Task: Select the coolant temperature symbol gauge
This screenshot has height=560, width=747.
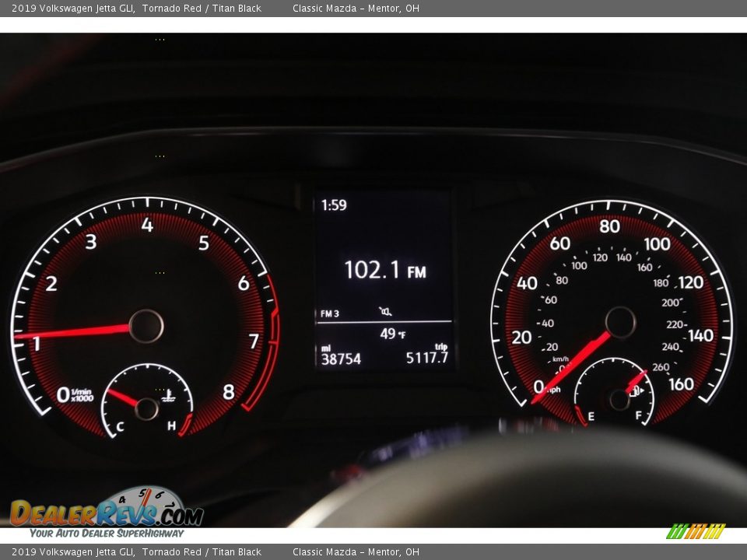Action: 170,397
